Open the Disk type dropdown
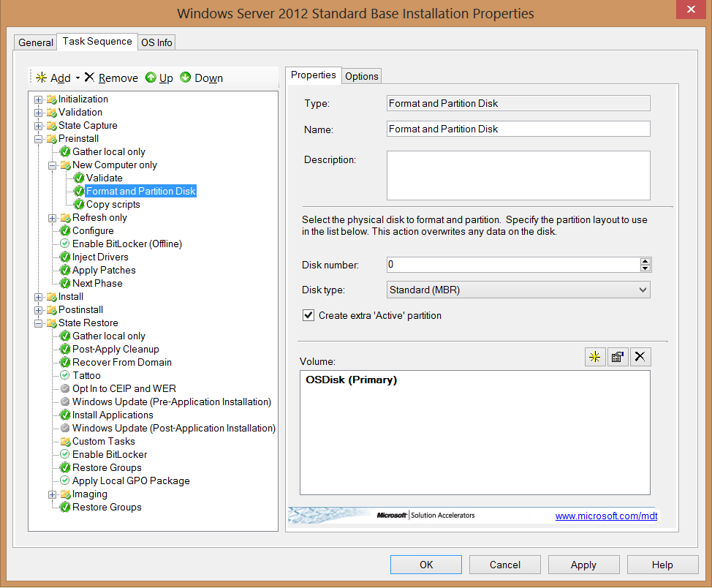712x588 pixels. tap(518, 290)
